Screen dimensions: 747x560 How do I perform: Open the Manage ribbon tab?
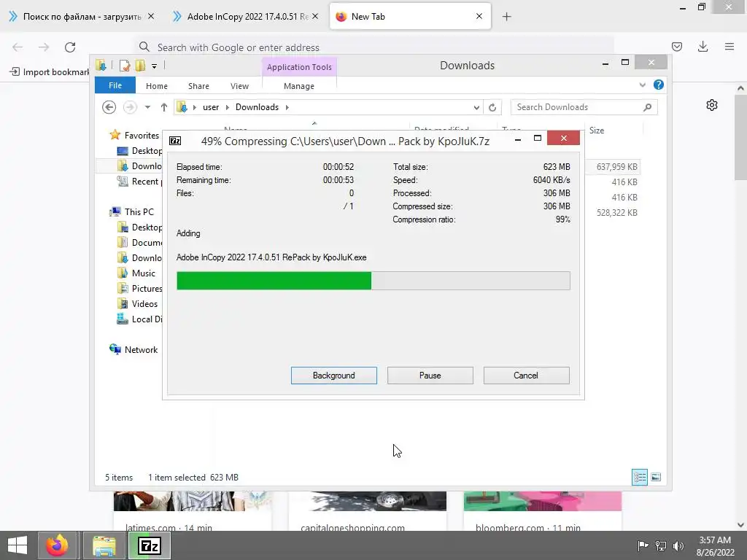(298, 86)
